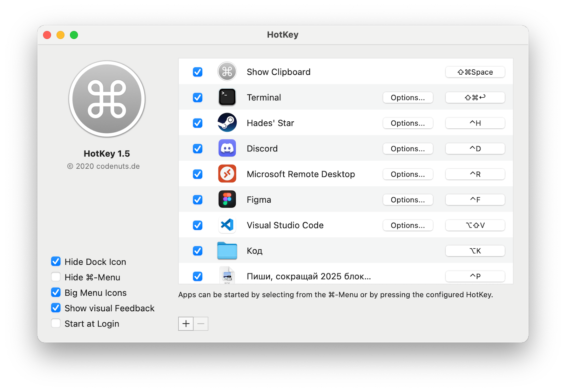This screenshot has width=566, height=392.
Task: Disable Show visual Feedback
Action: tap(56, 308)
